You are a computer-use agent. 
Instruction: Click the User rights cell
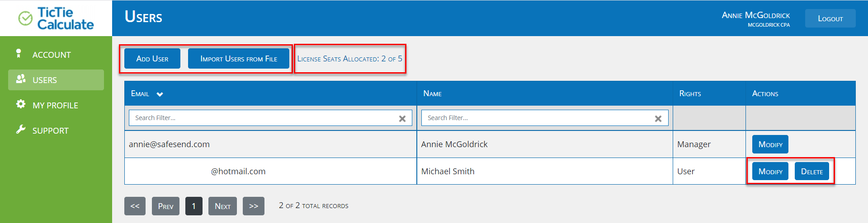[709, 171]
